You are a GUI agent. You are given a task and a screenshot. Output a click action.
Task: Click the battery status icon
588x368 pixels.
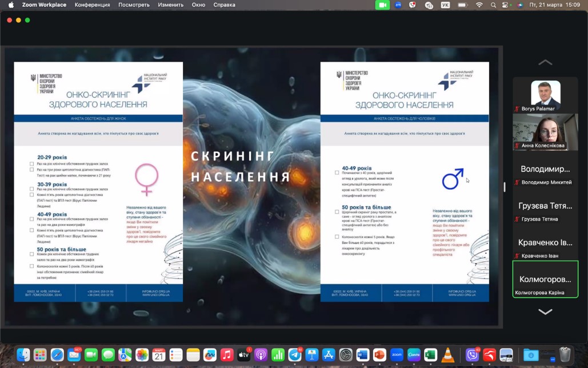(x=462, y=5)
